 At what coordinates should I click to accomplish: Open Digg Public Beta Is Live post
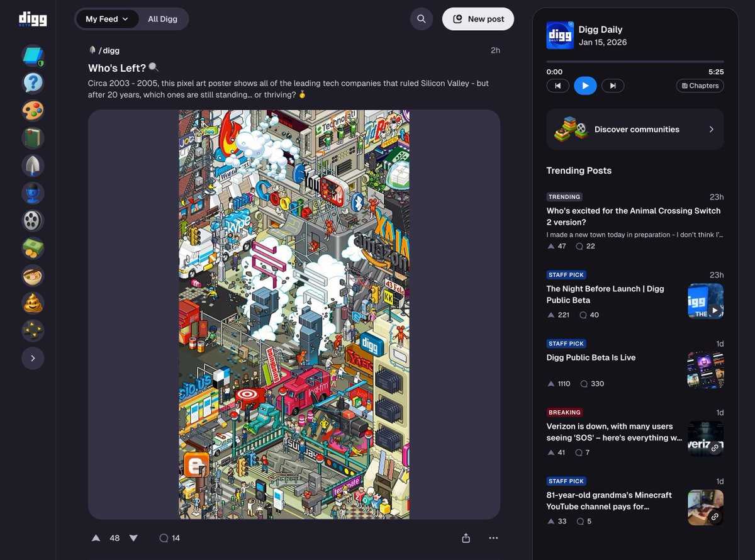click(x=591, y=357)
